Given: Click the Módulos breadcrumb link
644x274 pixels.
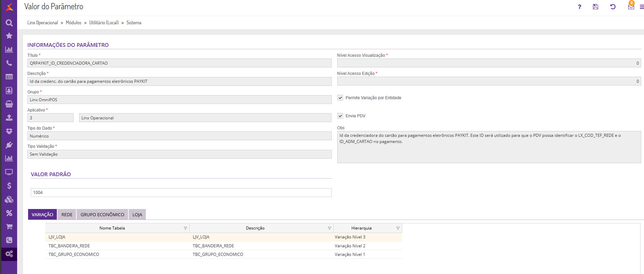Looking at the screenshot, I should tap(74, 23).
